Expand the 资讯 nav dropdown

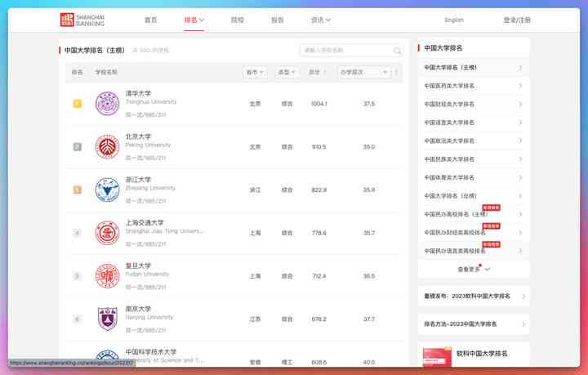tap(321, 20)
